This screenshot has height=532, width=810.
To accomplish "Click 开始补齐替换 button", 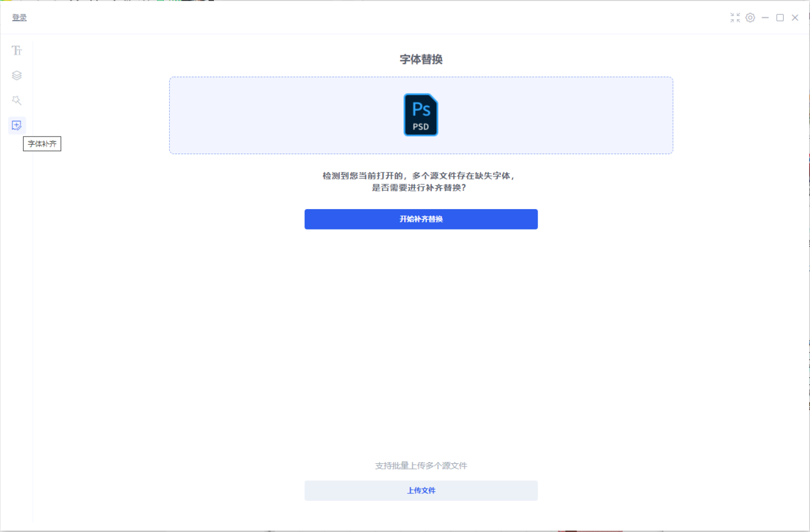I will coord(421,219).
